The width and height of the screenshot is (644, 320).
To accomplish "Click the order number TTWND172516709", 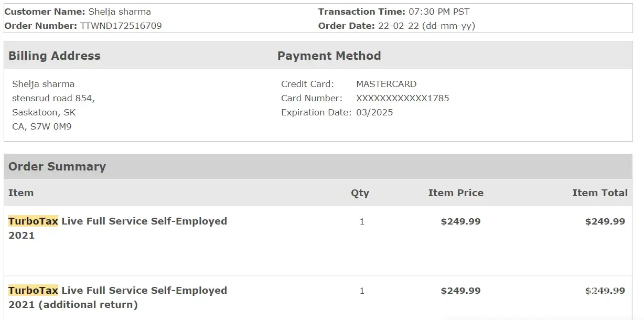I will click(121, 26).
